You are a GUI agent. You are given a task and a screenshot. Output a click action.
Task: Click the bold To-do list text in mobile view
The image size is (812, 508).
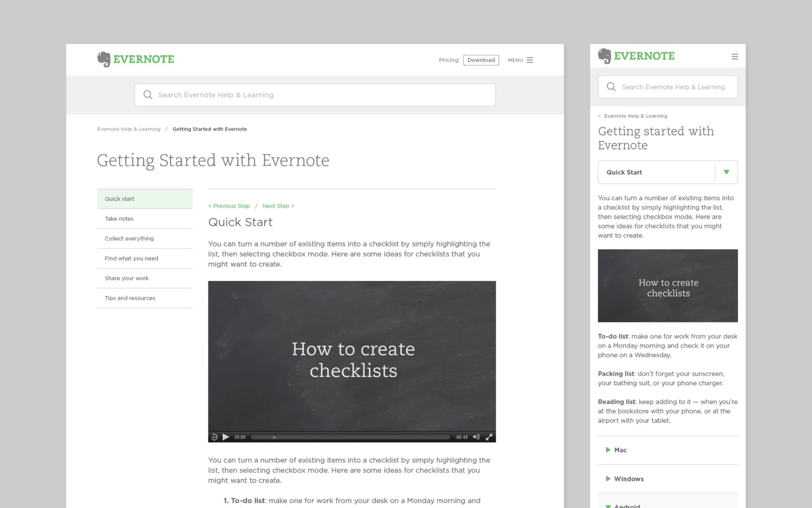click(613, 336)
